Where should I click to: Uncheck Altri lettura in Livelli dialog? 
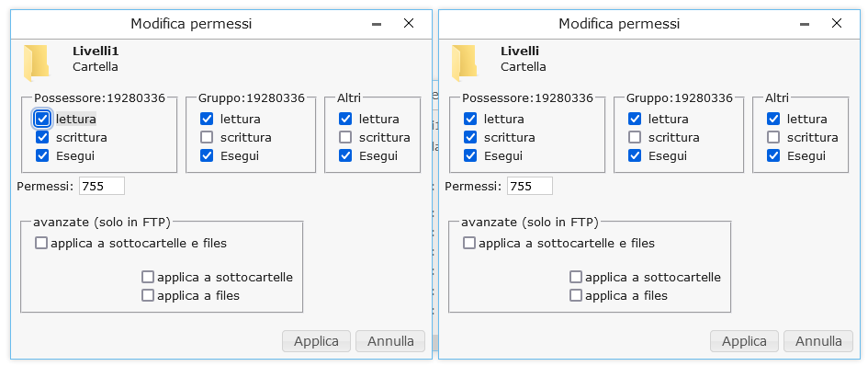click(773, 119)
